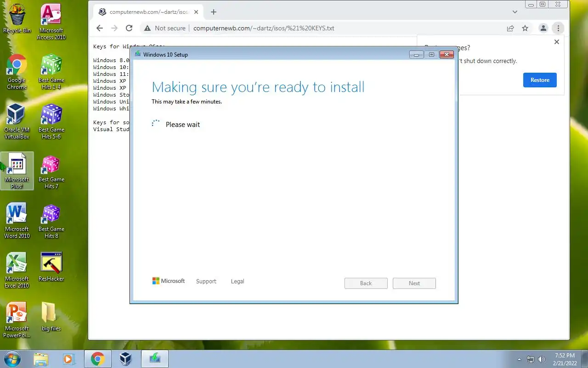The image size is (588, 368).
Task: Open the Windows Start menu orb
Action: tap(12, 359)
